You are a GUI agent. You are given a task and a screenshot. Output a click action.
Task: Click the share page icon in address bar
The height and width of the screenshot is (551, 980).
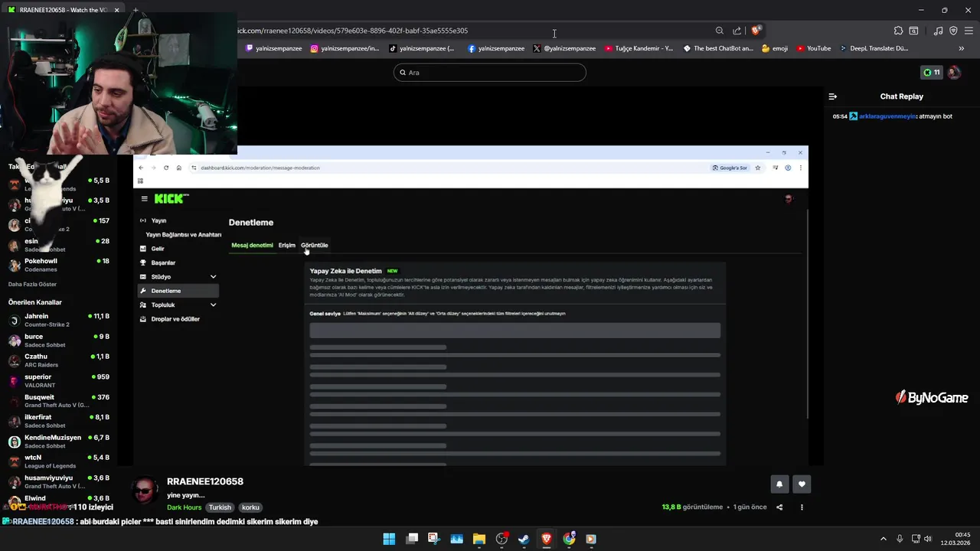(x=737, y=31)
